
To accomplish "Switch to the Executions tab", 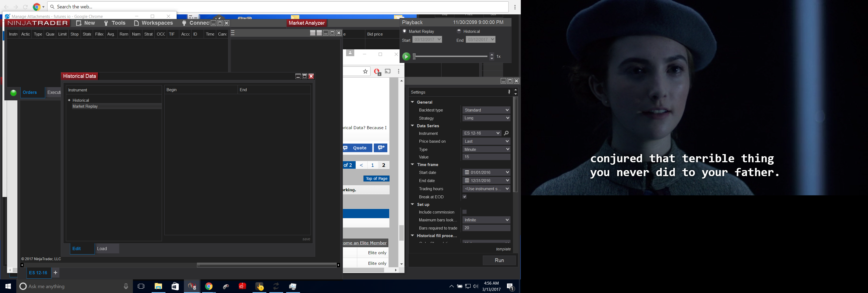I will 54,93.
